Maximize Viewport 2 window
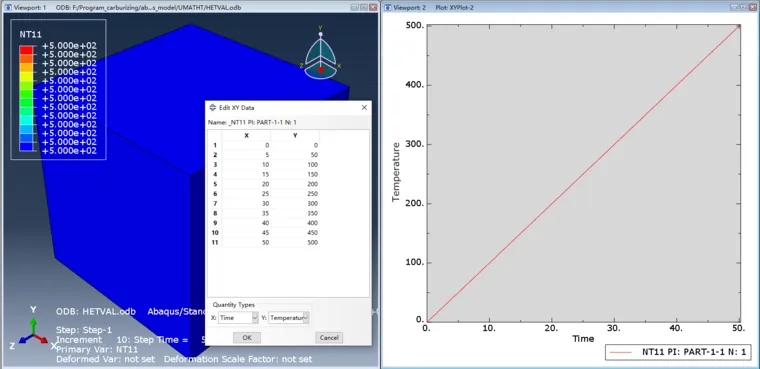 point(744,7)
